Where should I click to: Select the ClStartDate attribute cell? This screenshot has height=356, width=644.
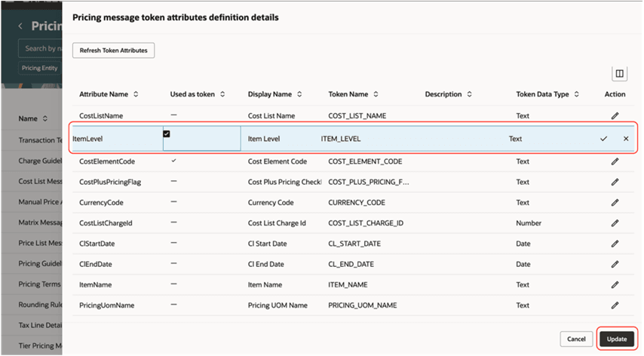[97, 244]
